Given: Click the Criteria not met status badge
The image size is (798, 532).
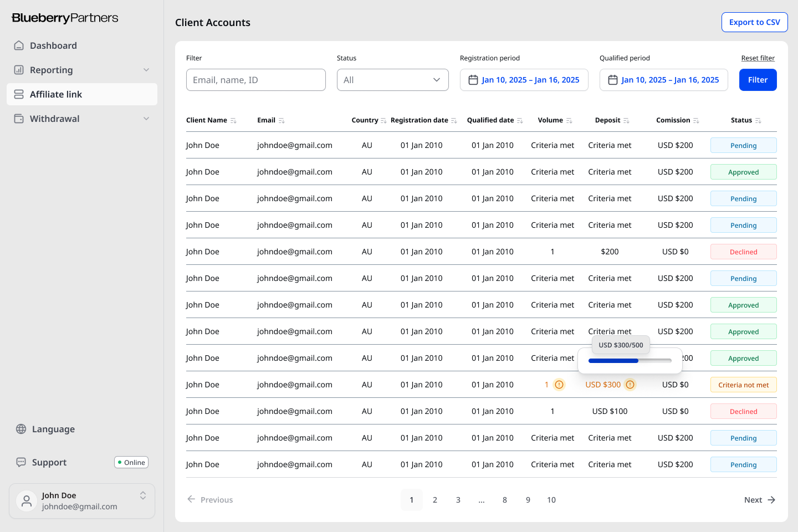Looking at the screenshot, I should point(744,385).
